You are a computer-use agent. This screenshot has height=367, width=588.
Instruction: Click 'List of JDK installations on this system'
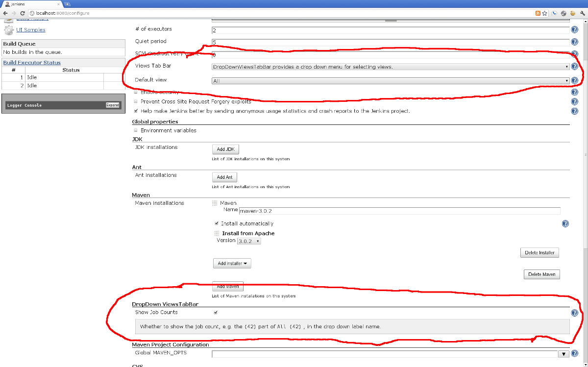[250, 159]
